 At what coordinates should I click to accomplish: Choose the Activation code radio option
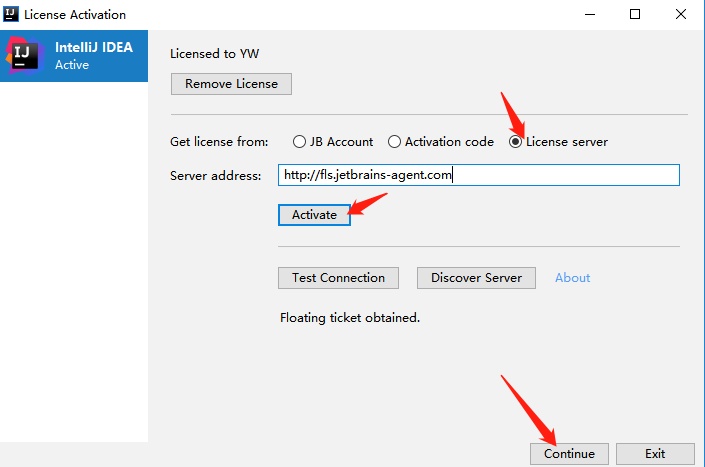[x=394, y=142]
